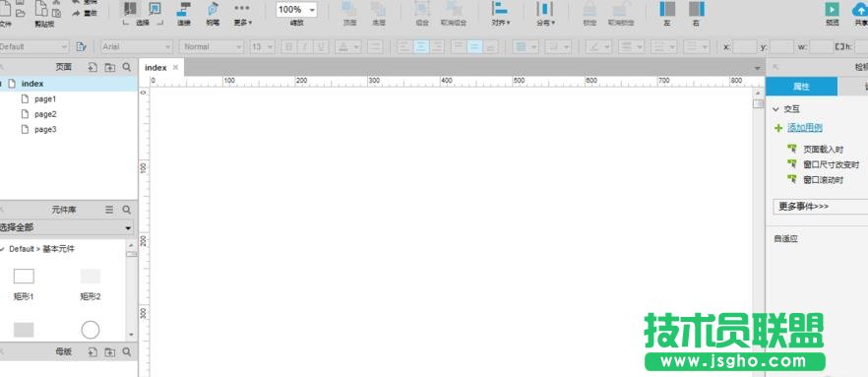Toggle the left panel (左) icon
The height and width of the screenshot is (377, 868).
[667, 9]
